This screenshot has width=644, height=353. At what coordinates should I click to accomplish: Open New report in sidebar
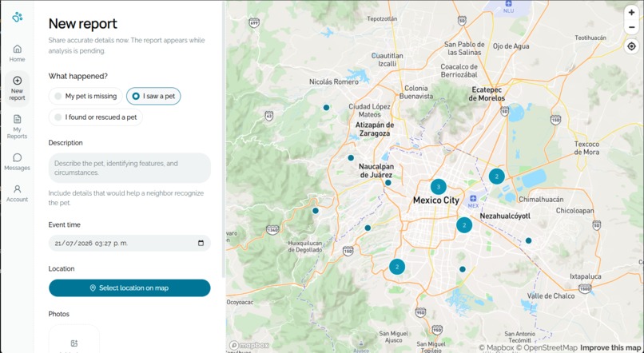[x=18, y=89]
